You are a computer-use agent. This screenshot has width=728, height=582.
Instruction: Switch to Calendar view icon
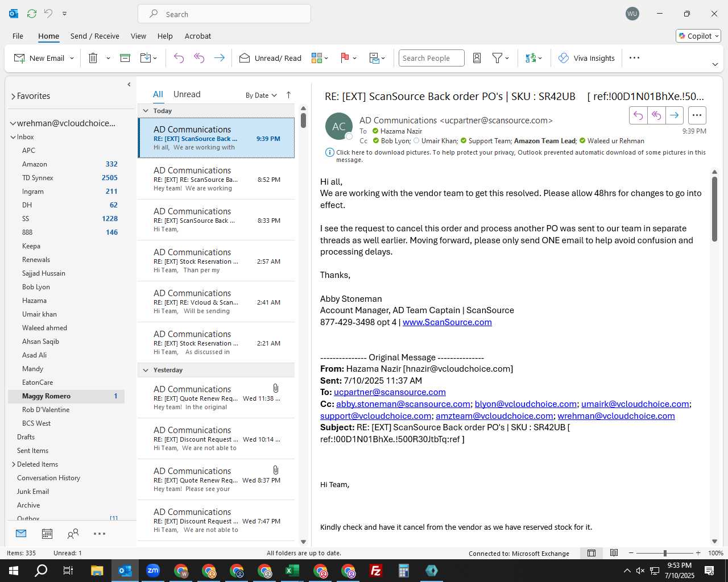point(47,534)
